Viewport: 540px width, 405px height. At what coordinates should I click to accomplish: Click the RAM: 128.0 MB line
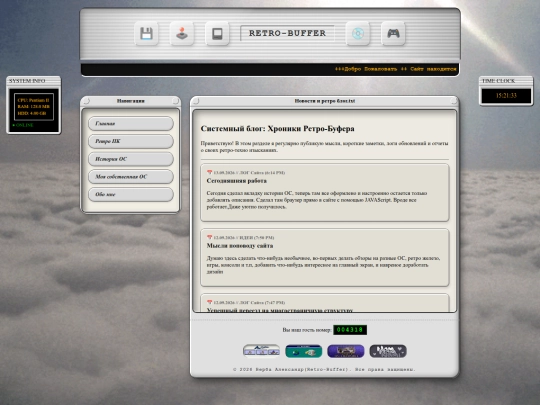pos(33,107)
